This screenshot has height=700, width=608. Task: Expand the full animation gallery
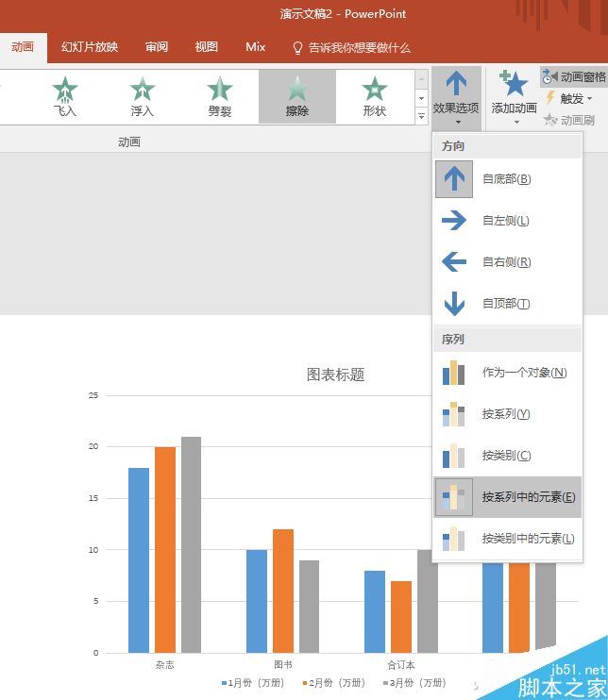421,117
